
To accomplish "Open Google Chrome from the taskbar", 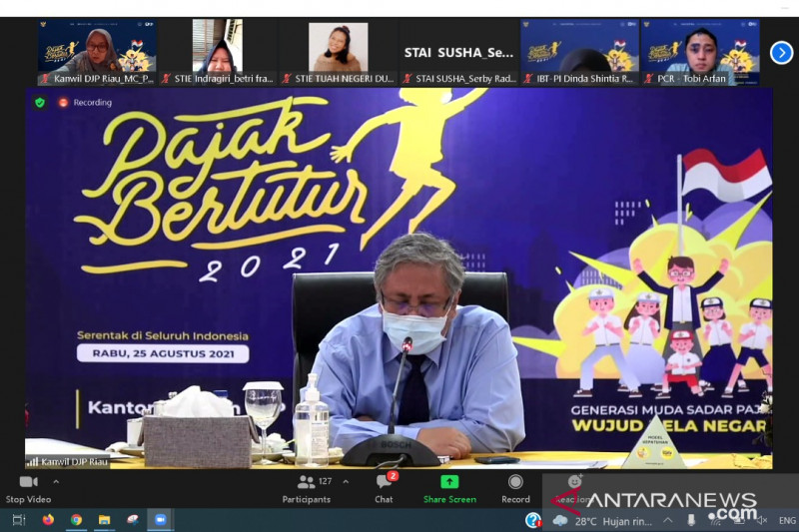I will pyautogui.click(x=77, y=520).
